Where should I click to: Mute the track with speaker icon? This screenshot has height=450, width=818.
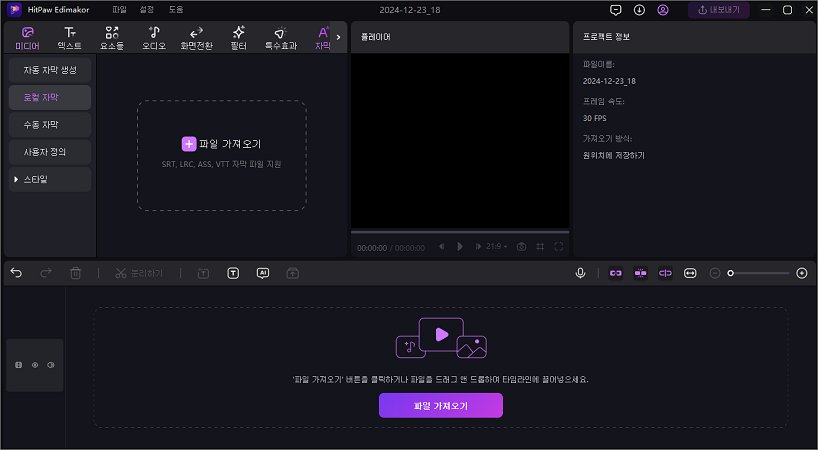(x=51, y=365)
